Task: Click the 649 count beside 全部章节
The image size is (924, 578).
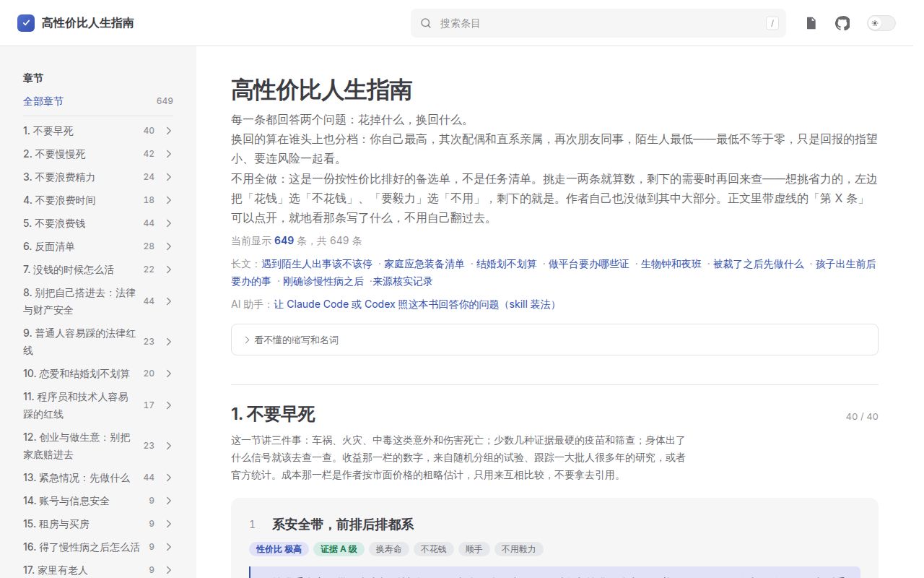Action: click(165, 101)
